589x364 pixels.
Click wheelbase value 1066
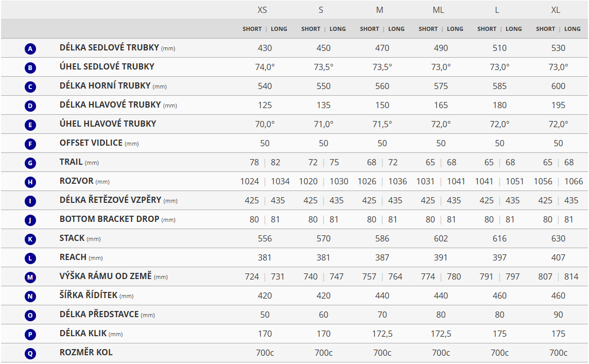pos(574,181)
